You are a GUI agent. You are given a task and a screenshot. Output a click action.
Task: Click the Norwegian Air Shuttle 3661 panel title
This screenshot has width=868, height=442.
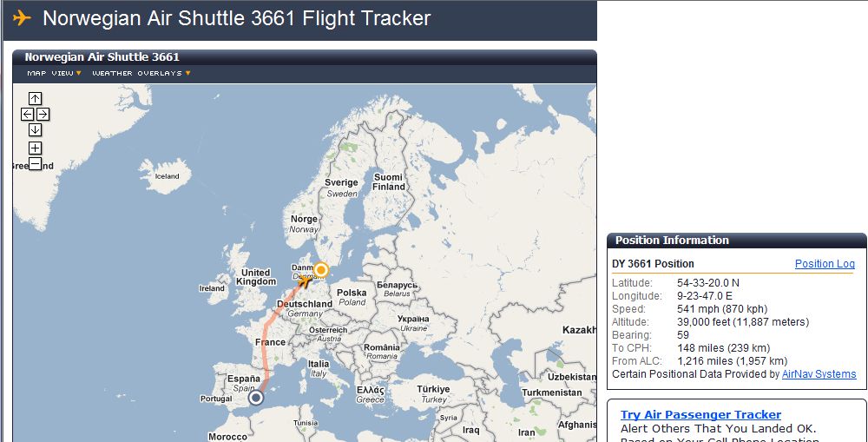(102, 57)
